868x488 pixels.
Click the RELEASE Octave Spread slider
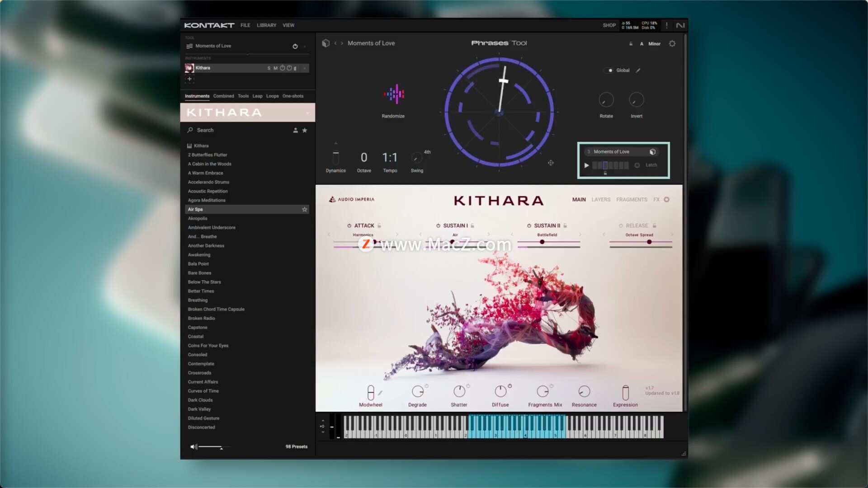[x=641, y=242]
